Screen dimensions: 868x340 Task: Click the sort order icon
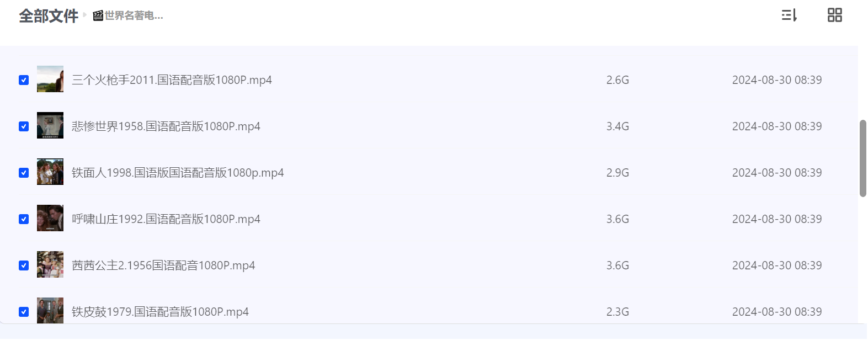(x=789, y=15)
